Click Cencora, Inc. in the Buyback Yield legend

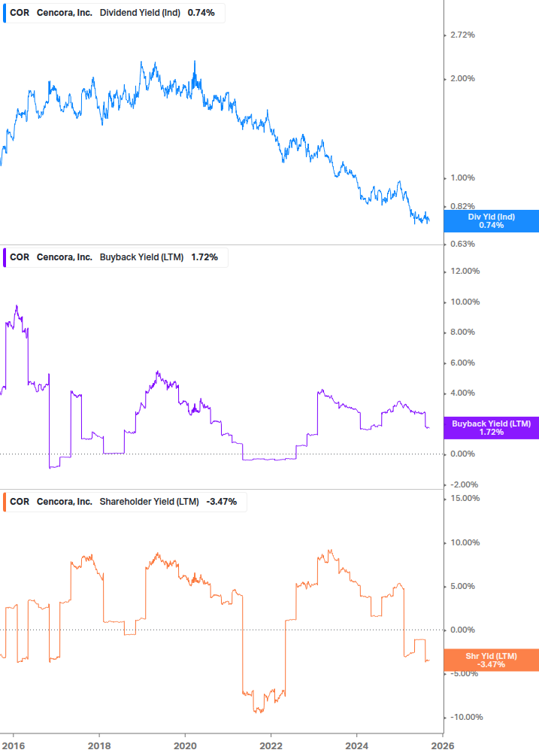point(65,257)
